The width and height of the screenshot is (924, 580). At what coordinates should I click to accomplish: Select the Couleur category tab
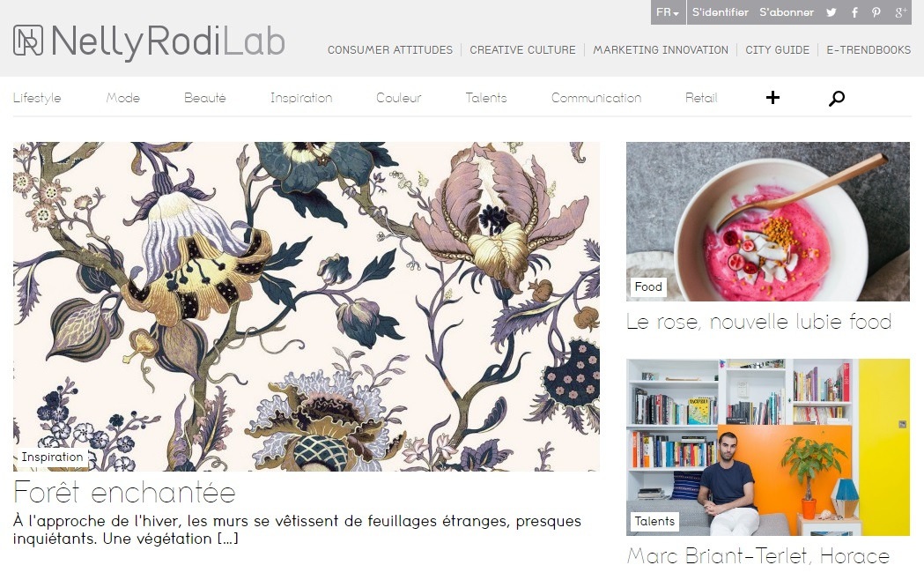click(399, 98)
